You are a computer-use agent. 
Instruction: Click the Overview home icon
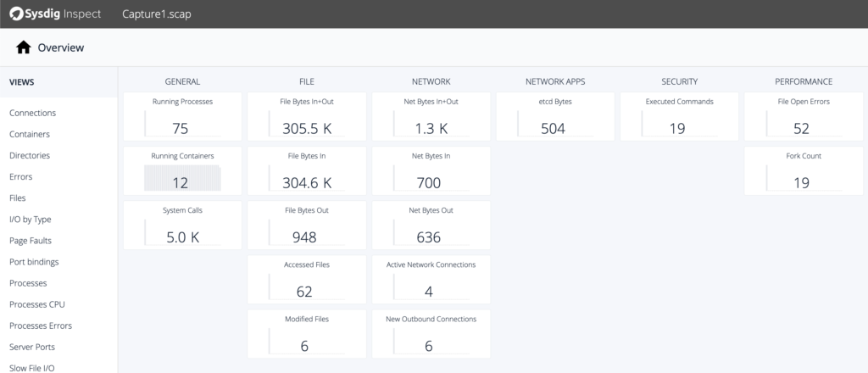tap(23, 48)
